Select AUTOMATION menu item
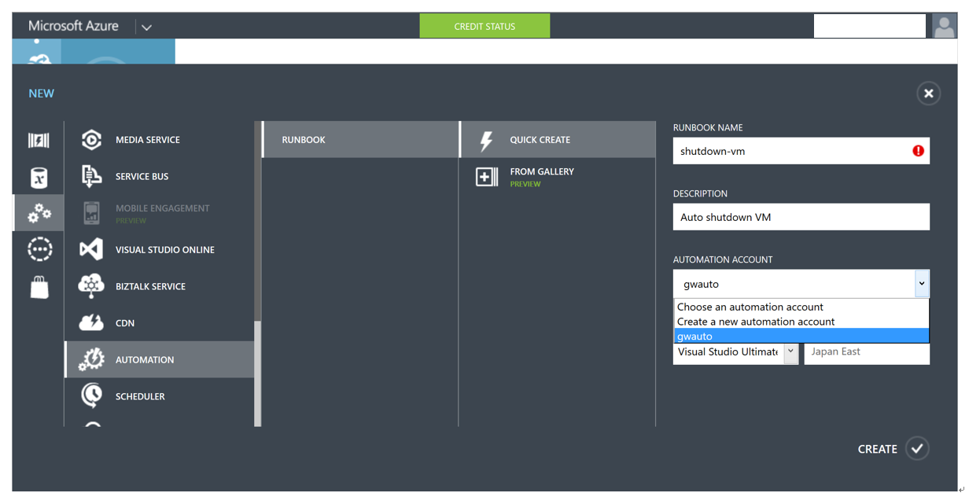Screen dimensions: 980x504 click(160, 359)
